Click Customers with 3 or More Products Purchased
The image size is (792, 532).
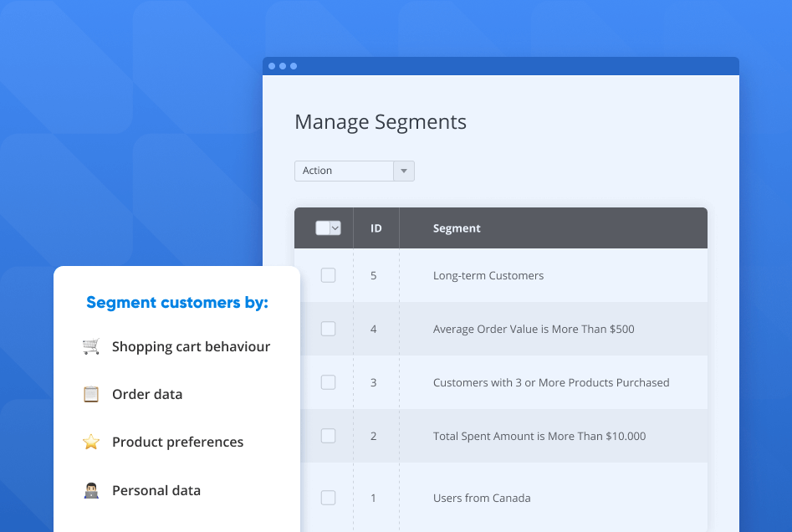point(551,382)
